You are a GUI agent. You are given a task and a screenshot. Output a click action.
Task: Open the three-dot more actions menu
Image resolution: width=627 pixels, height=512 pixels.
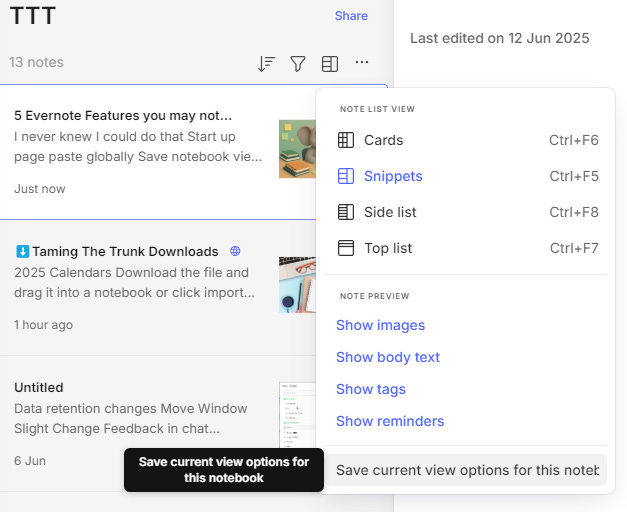click(362, 62)
